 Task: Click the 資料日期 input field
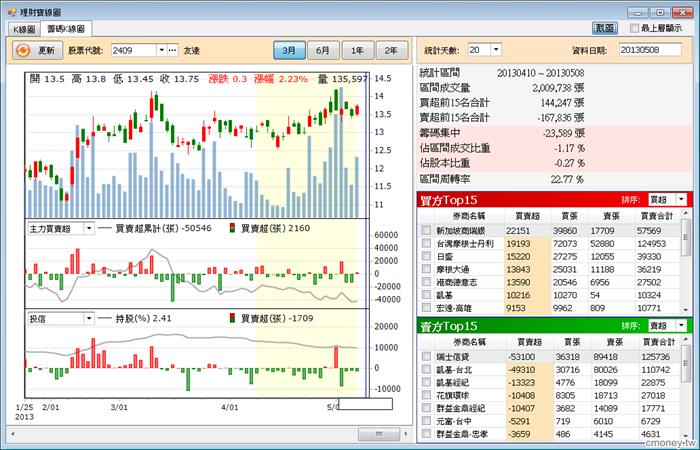[x=650, y=50]
